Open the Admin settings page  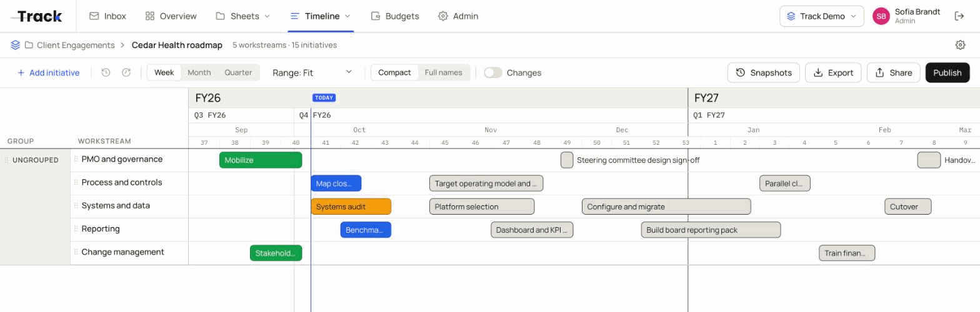point(458,16)
